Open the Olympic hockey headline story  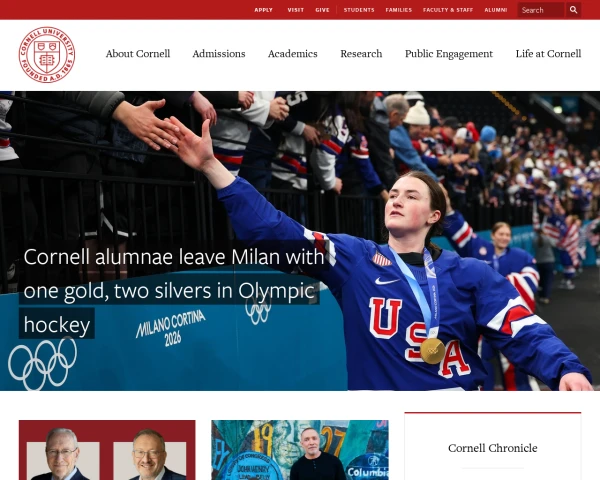click(x=173, y=291)
